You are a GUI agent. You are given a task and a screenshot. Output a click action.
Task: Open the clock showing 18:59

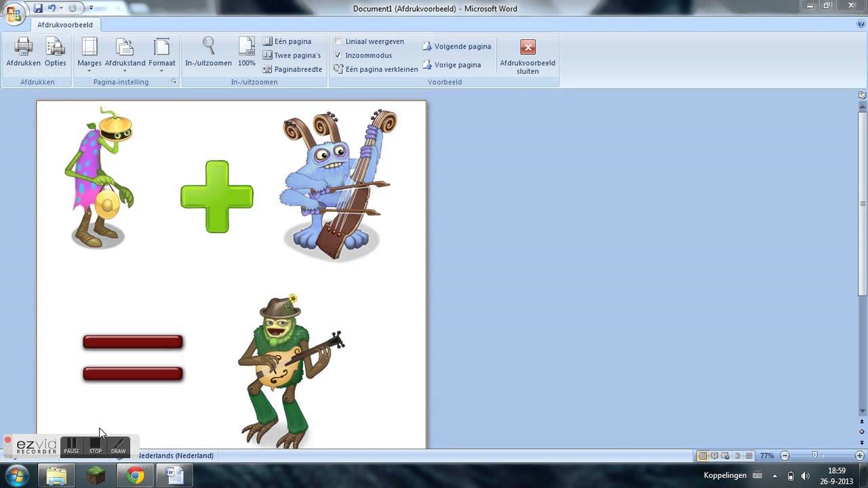pyautogui.click(x=837, y=476)
